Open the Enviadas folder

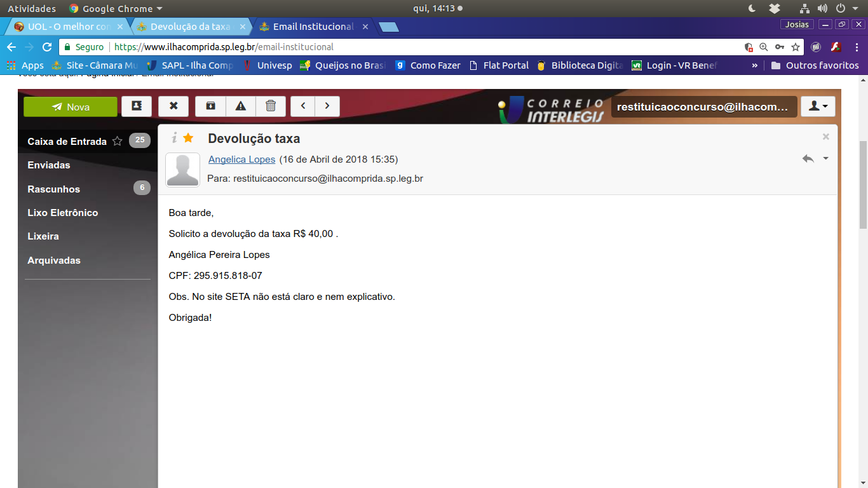[49, 165]
